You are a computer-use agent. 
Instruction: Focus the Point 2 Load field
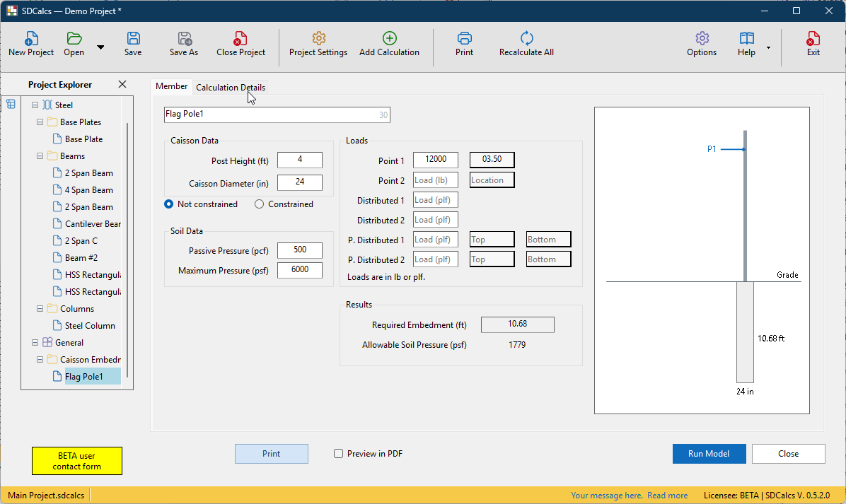click(x=436, y=180)
